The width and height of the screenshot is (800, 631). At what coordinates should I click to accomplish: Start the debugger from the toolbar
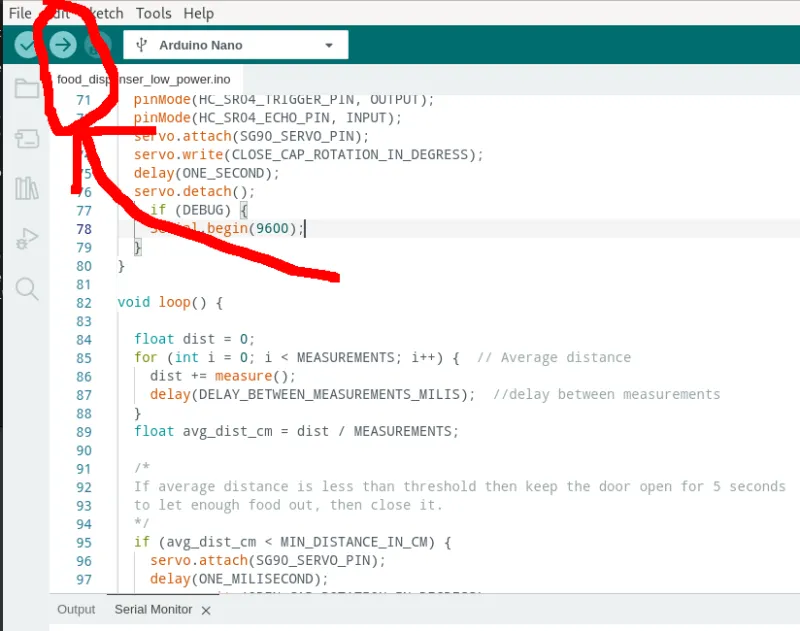97,44
